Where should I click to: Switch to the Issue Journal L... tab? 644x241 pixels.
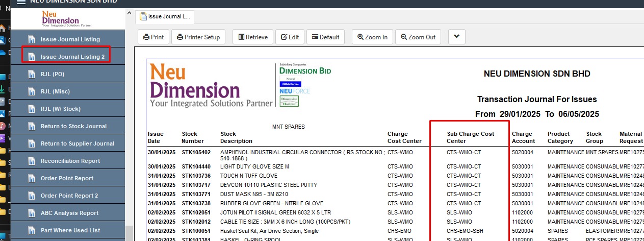point(164,16)
